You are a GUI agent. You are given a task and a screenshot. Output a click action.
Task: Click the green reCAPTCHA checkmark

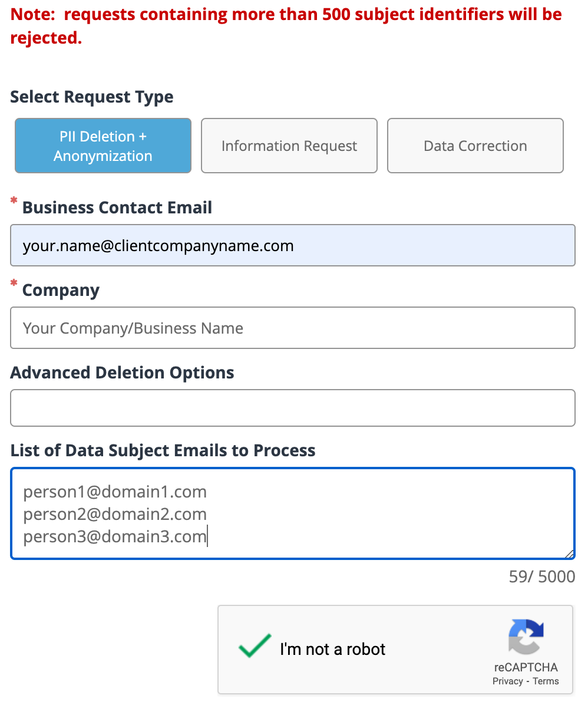point(255,645)
